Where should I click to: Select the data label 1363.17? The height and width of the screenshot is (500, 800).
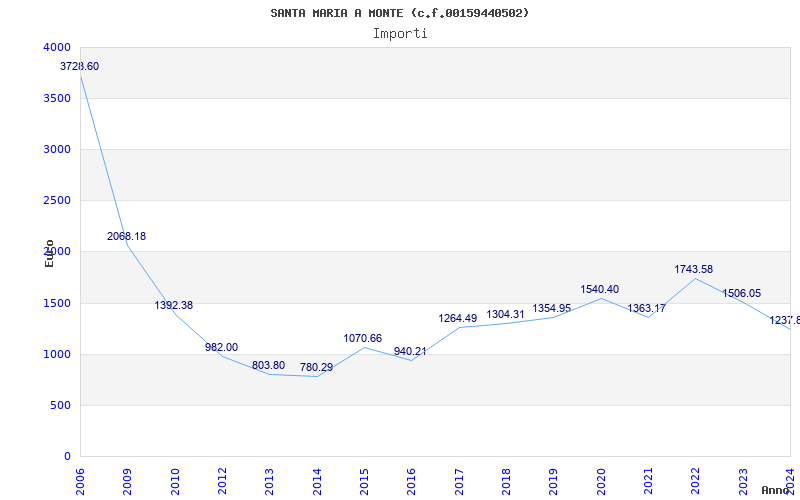pos(646,308)
